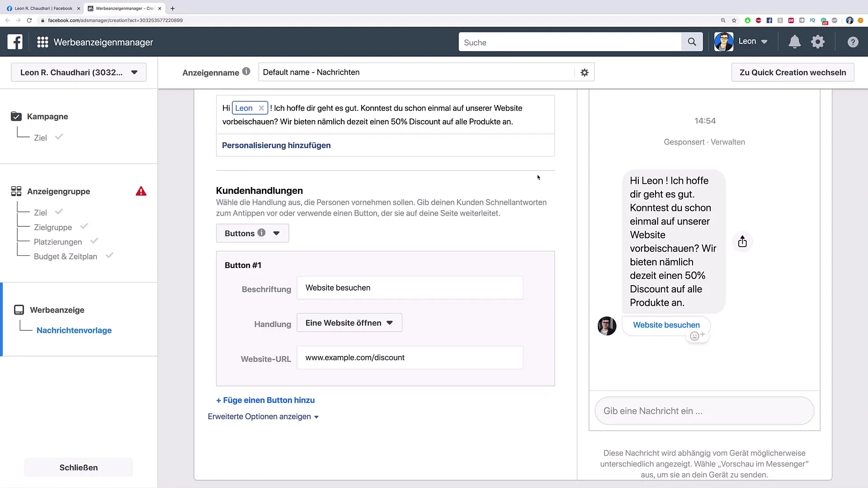The width and height of the screenshot is (868, 488).
Task: Expand Erweiterte Optionen anzeigen
Action: (263, 417)
